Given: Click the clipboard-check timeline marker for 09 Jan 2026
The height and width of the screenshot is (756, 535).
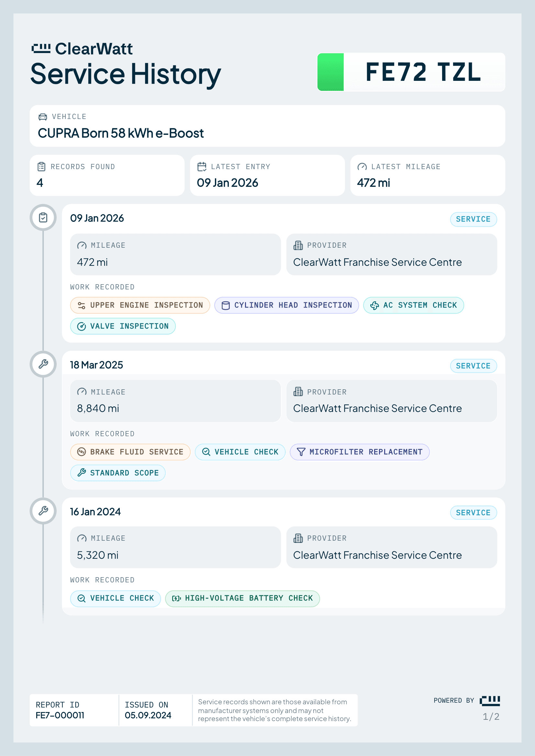Looking at the screenshot, I should pos(43,217).
